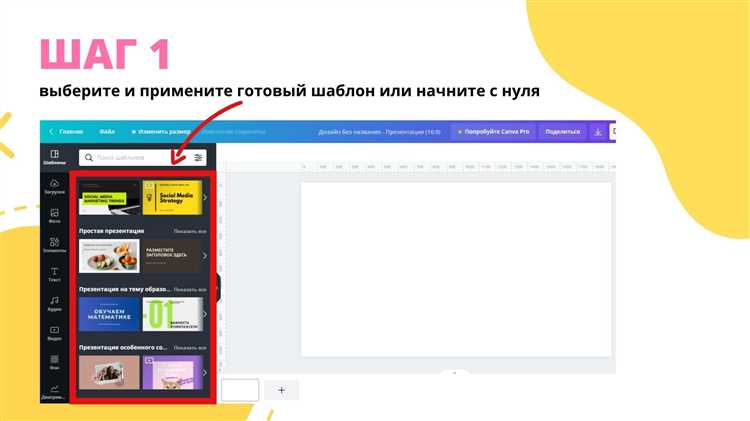This screenshot has height=421, width=750.
Task: Open the Фон background sidebar icon
Action: click(x=55, y=362)
